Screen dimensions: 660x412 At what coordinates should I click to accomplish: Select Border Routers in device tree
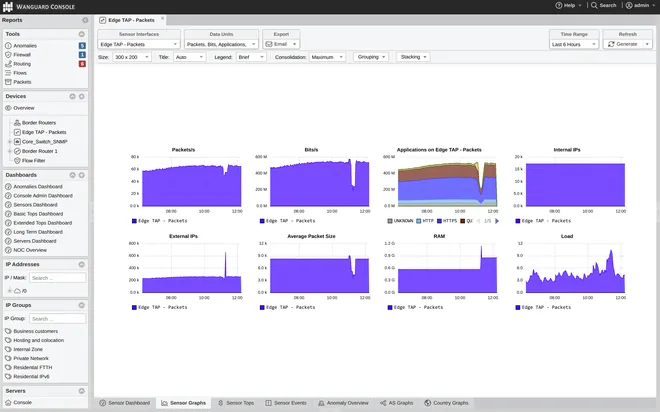pyautogui.click(x=39, y=123)
